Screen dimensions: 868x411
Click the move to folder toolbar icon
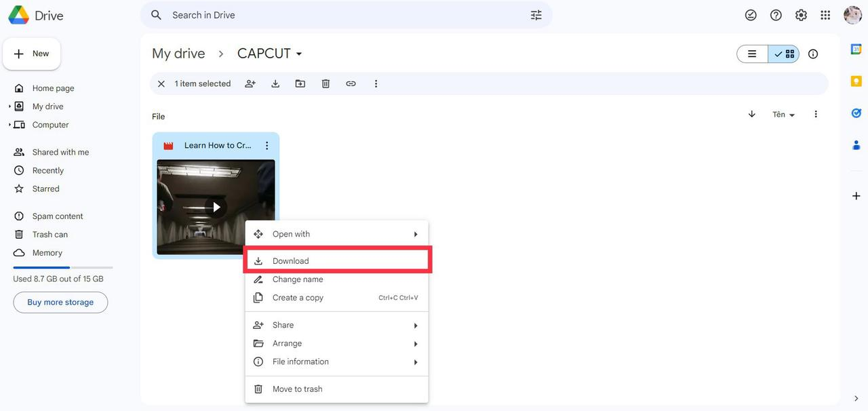point(300,83)
